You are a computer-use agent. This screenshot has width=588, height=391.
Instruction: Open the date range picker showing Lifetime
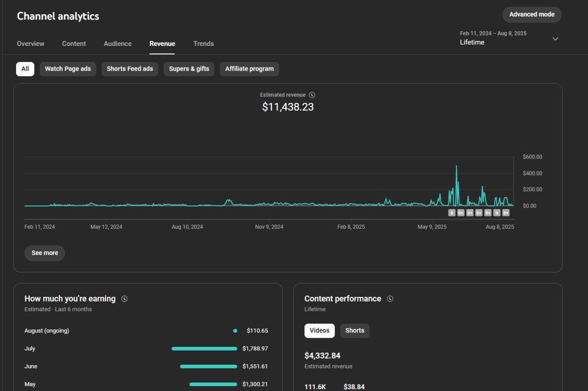click(493, 38)
